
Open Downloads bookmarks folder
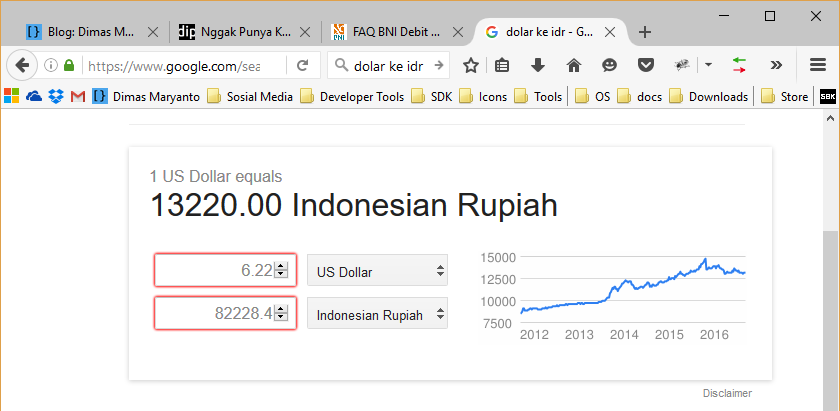[x=709, y=96]
